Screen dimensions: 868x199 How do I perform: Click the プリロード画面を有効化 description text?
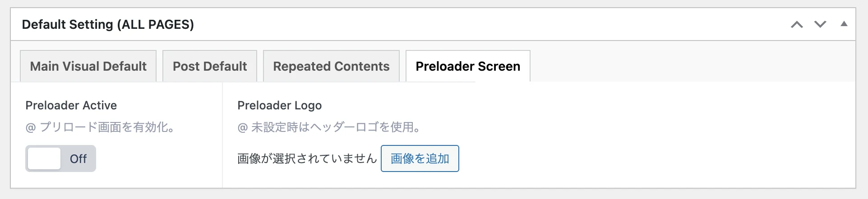pyautogui.click(x=107, y=127)
